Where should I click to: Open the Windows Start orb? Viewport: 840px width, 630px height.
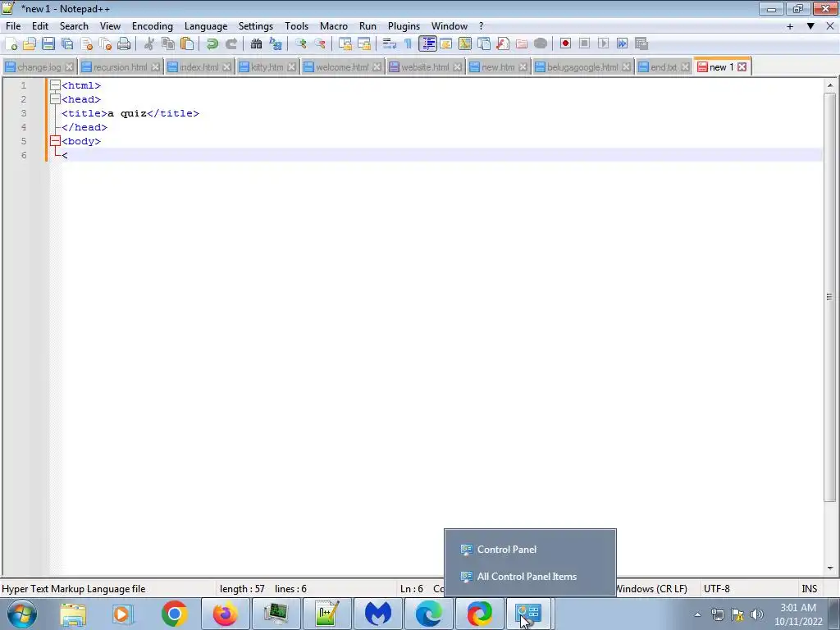tap(22, 614)
